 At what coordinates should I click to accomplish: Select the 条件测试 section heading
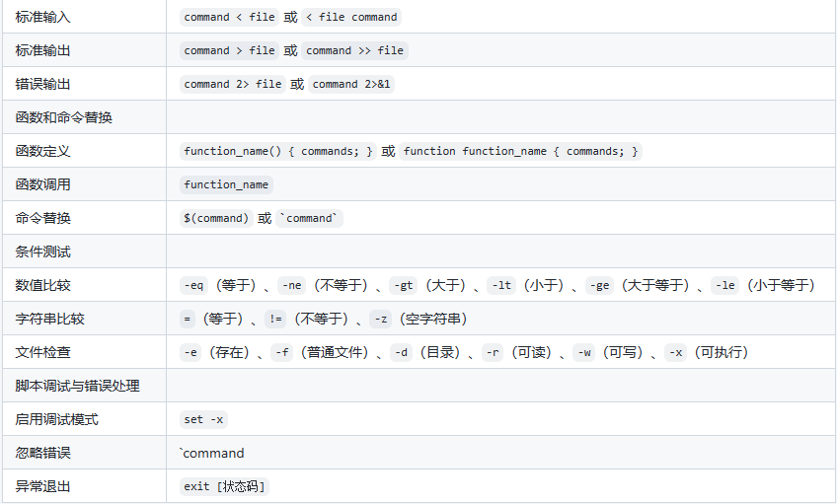(42, 252)
